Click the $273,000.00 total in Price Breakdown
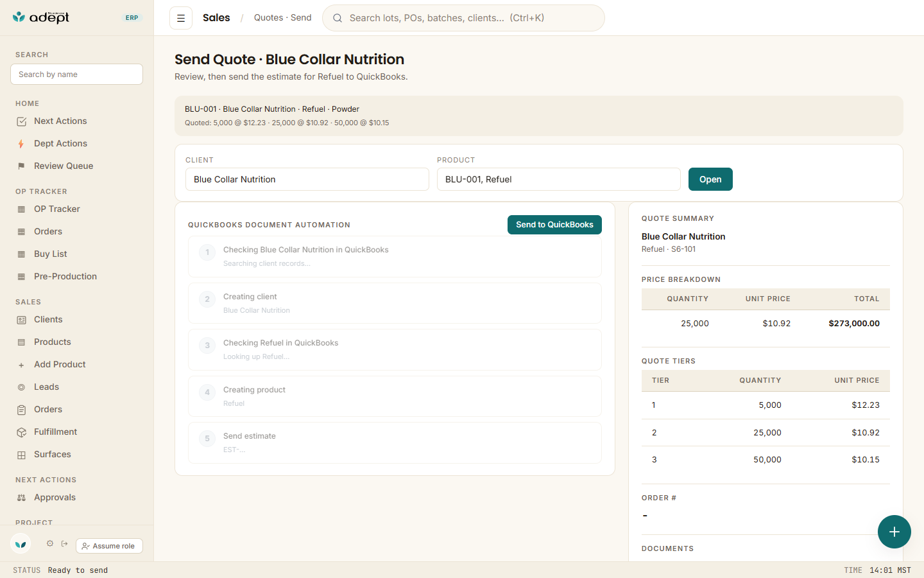This screenshot has width=924, height=578. pyautogui.click(x=854, y=324)
